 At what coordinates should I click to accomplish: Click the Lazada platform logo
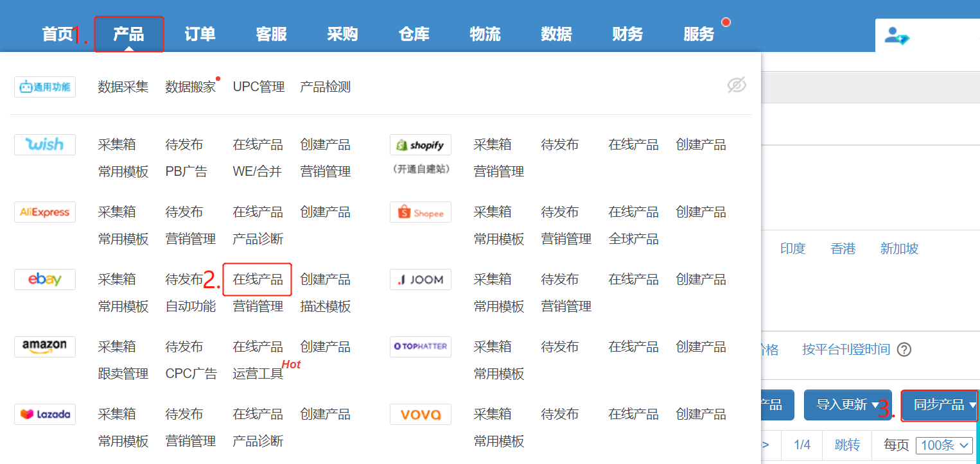tap(45, 414)
